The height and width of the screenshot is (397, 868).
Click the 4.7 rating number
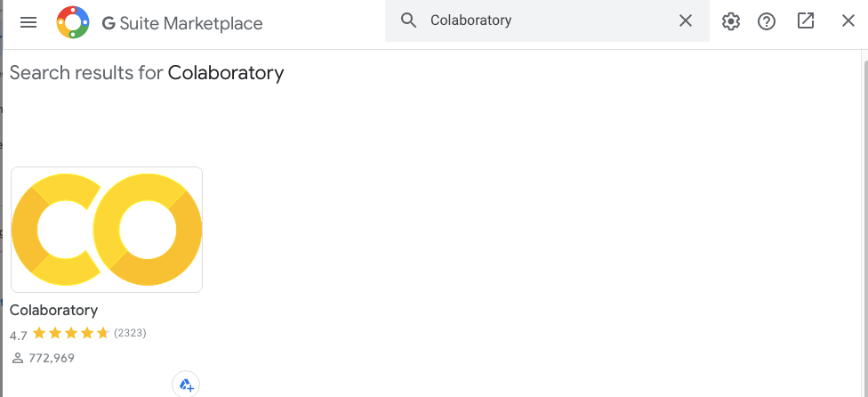[19, 336]
